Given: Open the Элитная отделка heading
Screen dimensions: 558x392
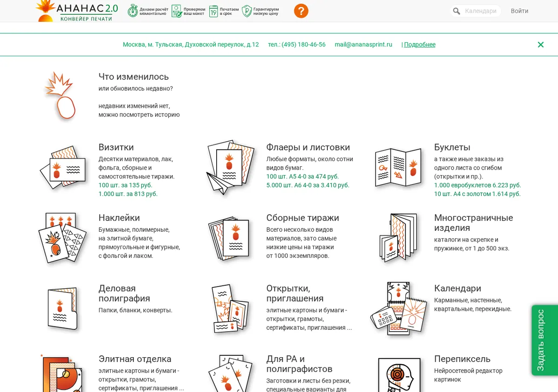Looking at the screenshot, I should 135,359.
